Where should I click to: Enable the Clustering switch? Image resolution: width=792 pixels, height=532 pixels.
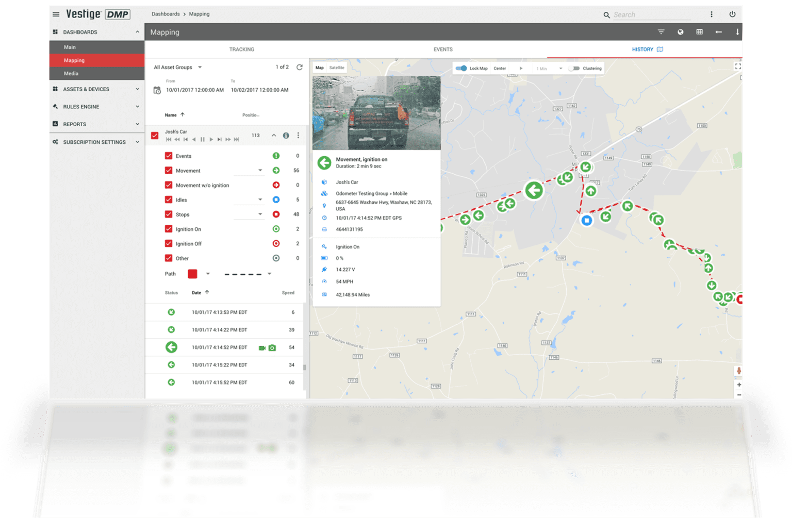[574, 68]
